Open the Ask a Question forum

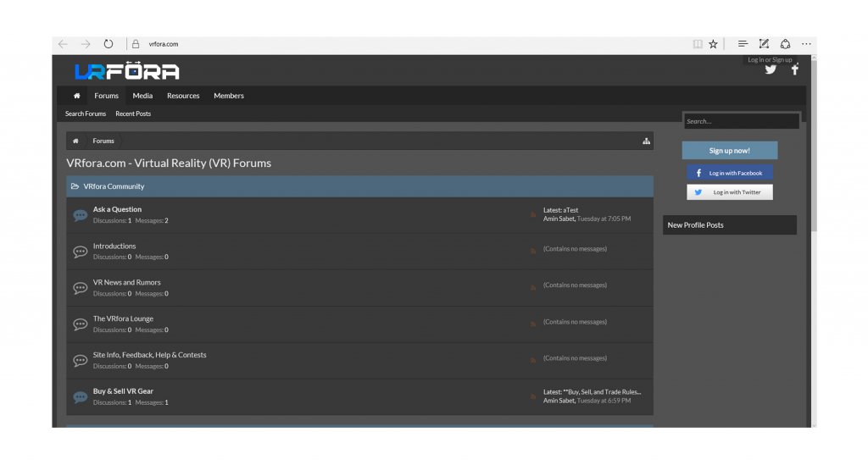117,209
